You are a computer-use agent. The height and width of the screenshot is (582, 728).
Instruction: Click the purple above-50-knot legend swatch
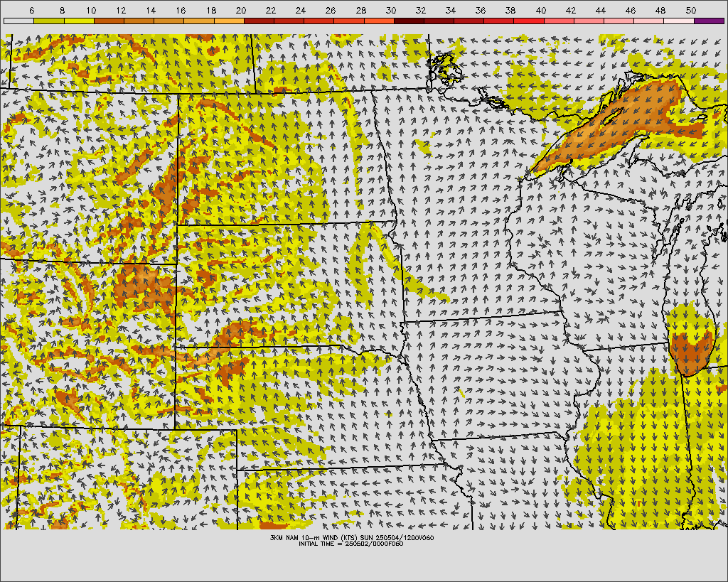point(709,21)
